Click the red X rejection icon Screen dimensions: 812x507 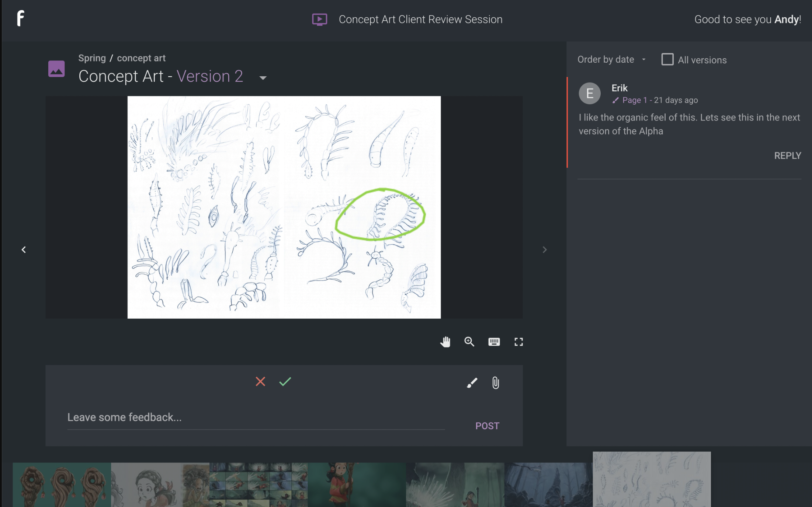coord(260,382)
